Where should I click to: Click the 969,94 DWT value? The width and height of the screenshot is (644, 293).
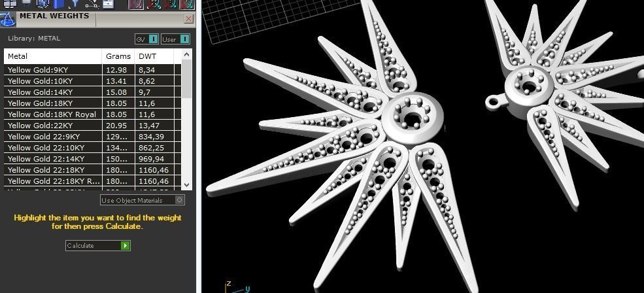(151, 159)
